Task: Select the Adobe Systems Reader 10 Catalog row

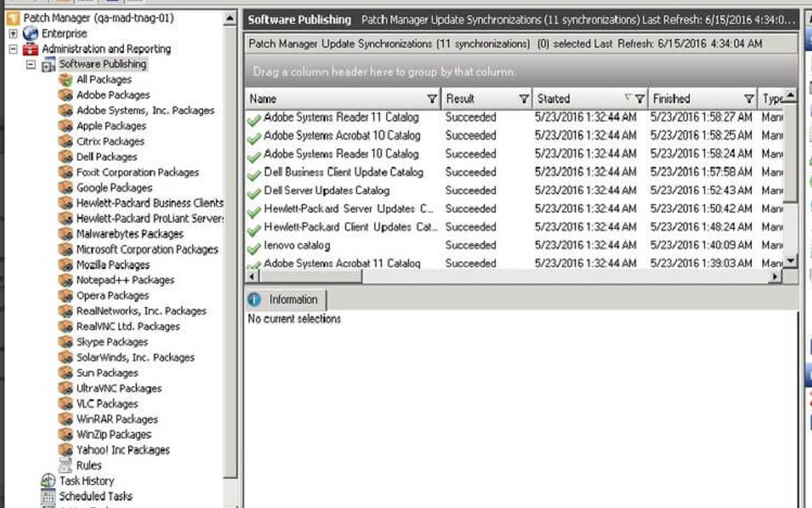Action: click(514, 154)
